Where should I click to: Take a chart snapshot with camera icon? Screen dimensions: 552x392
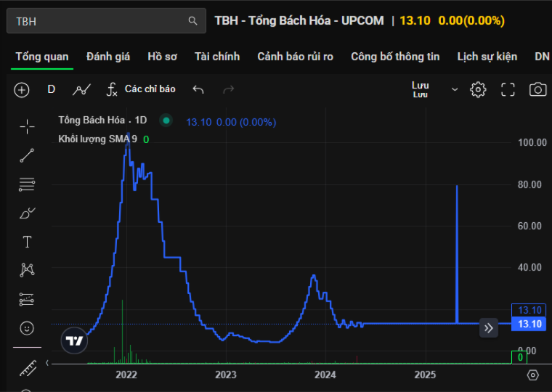click(x=537, y=89)
